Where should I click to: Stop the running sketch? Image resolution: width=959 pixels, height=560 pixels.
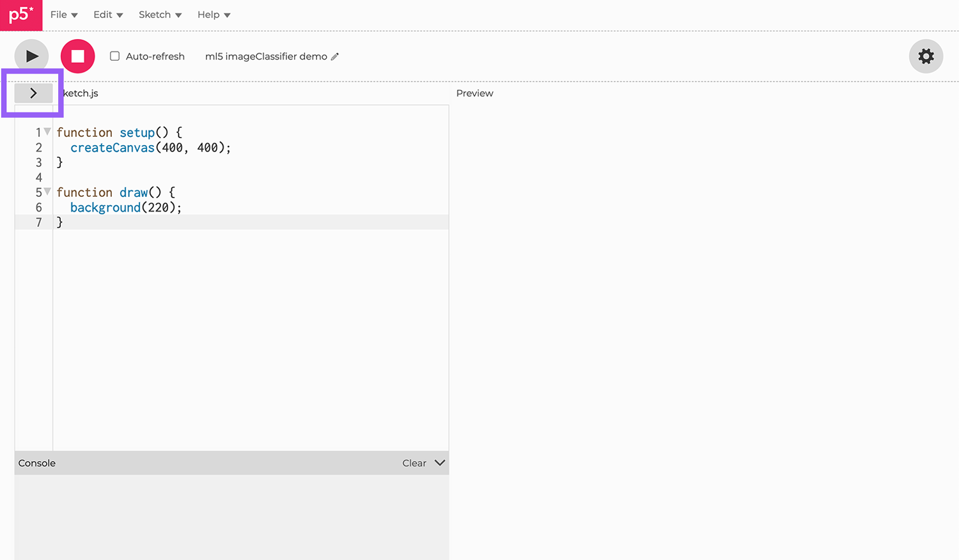click(x=77, y=56)
